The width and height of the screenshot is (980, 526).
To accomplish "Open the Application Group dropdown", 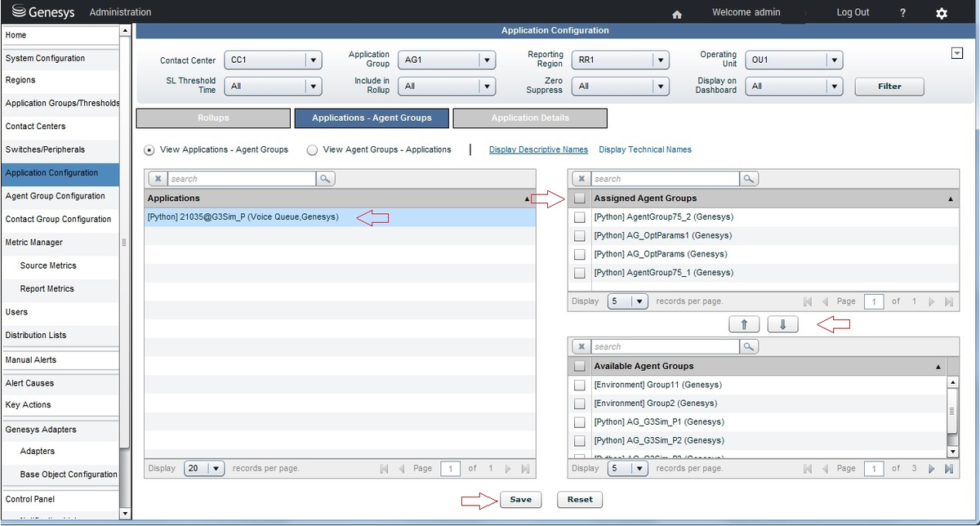I will [447, 60].
